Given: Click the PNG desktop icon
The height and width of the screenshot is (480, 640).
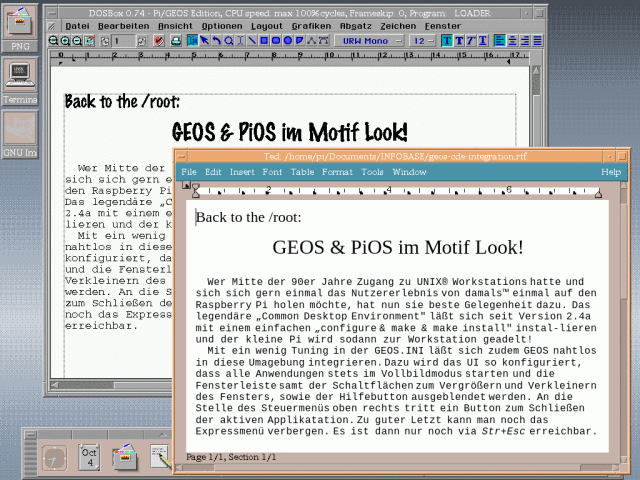Looking at the screenshot, I should click(x=20, y=27).
